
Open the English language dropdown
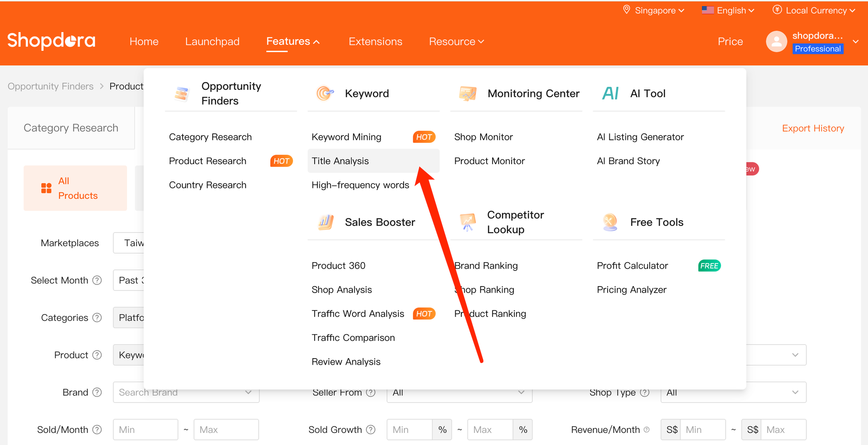728,10
